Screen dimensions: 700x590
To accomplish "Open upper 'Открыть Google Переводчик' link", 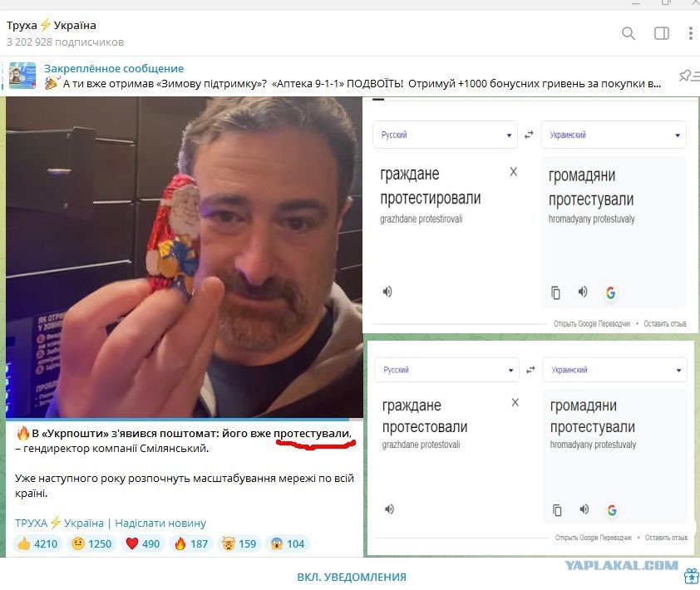I will click(592, 323).
